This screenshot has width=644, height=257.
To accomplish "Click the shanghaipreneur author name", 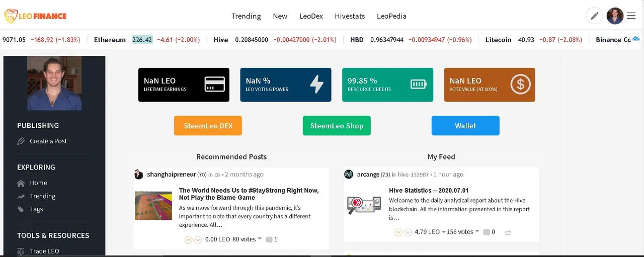I will [x=171, y=175].
